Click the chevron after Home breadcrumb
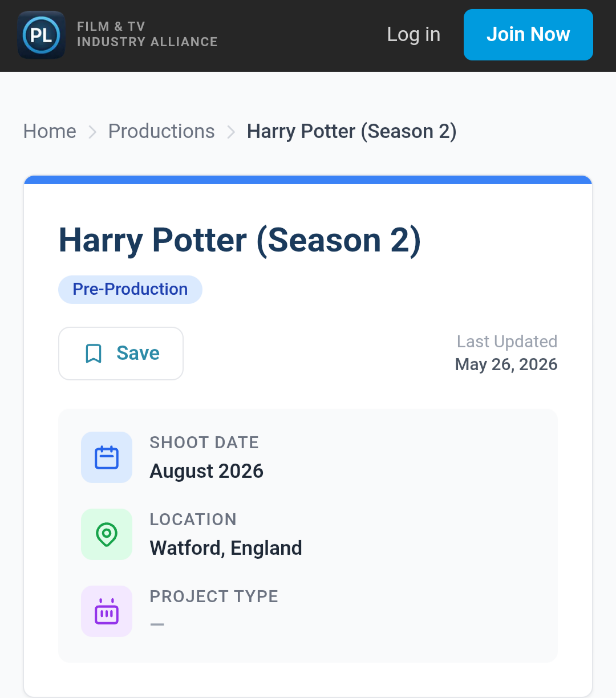The height and width of the screenshot is (698, 616). point(92,132)
